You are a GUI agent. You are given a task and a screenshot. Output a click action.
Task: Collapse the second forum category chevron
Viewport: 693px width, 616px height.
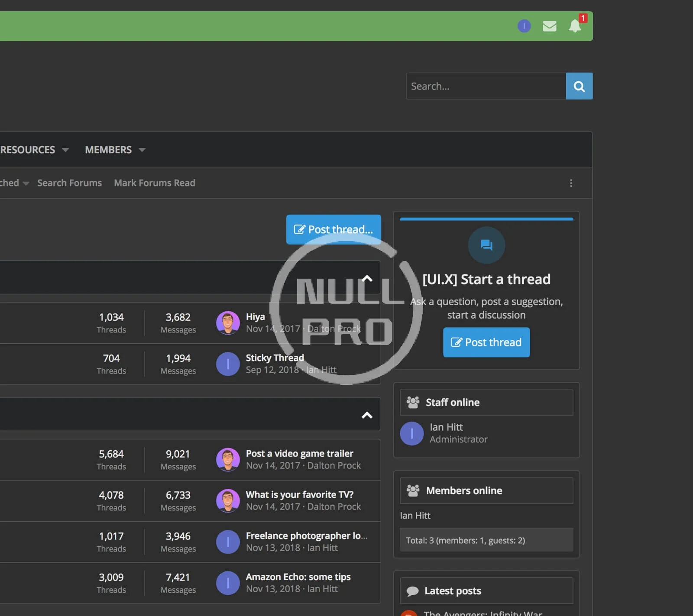pos(367,415)
